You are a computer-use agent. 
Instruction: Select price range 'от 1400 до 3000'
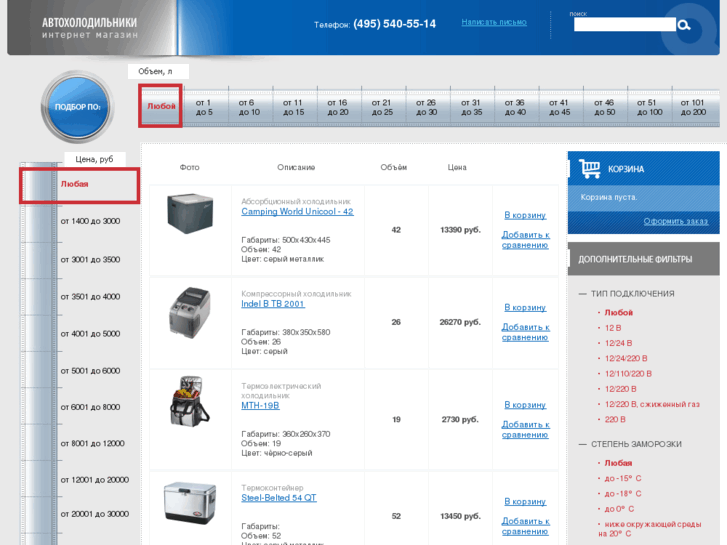point(90,221)
